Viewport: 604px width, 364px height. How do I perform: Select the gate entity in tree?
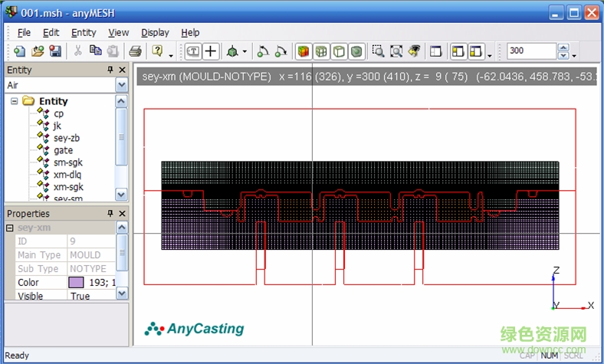point(63,150)
